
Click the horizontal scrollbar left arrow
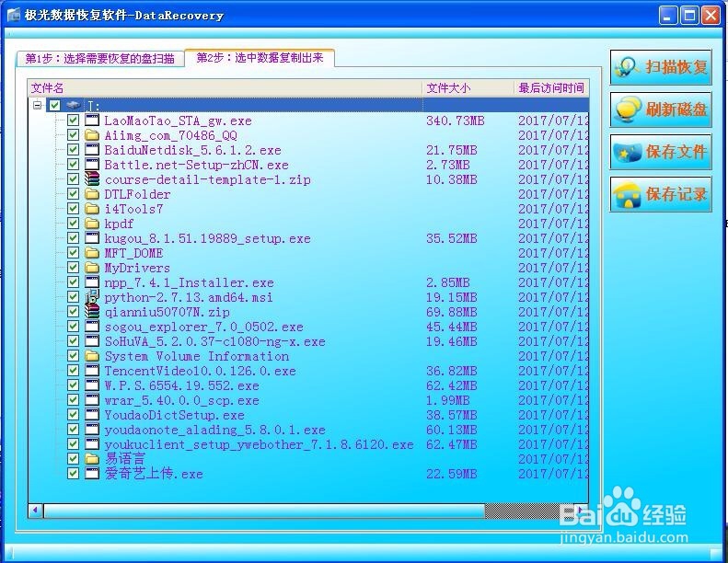pos(36,510)
